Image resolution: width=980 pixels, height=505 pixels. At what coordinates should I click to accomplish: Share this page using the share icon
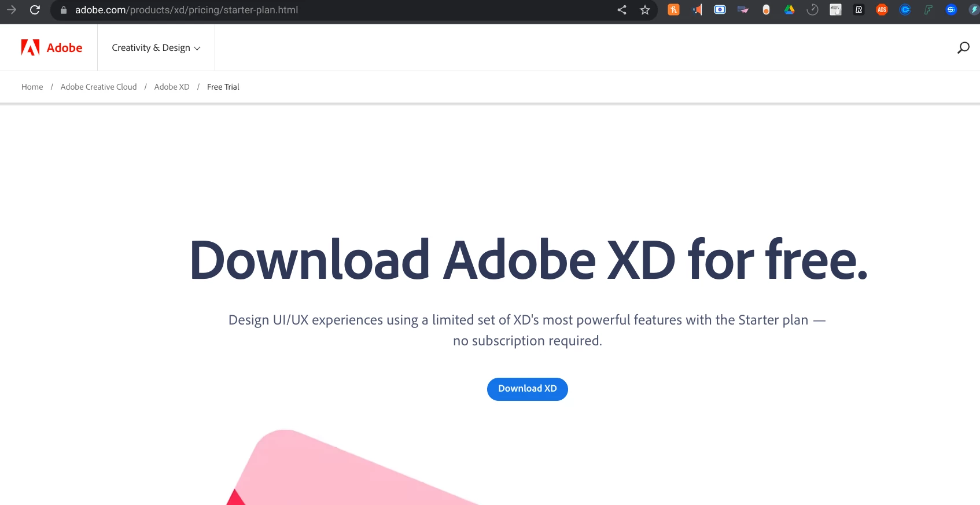[622, 10]
